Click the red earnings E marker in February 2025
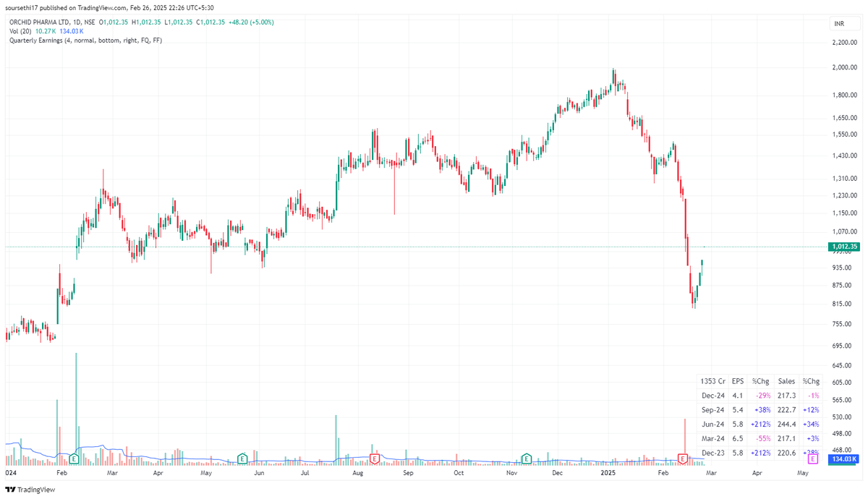This screenshot has width=868, height=499. coord(683,459)
